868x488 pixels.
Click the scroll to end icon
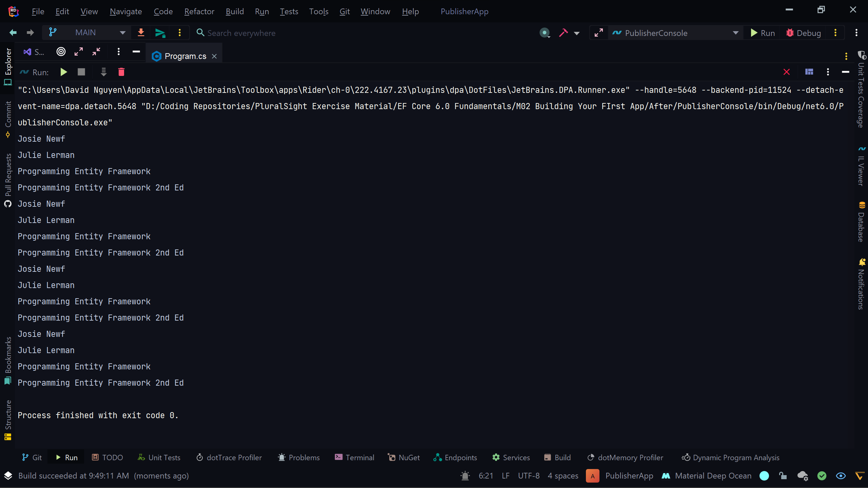pyautogui.click(x=103, y=72)
